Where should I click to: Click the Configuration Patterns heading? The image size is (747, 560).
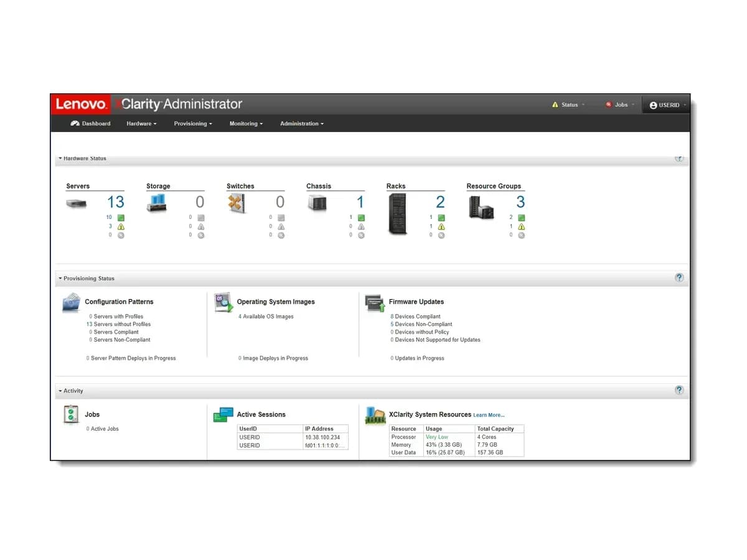pos(119,302)
